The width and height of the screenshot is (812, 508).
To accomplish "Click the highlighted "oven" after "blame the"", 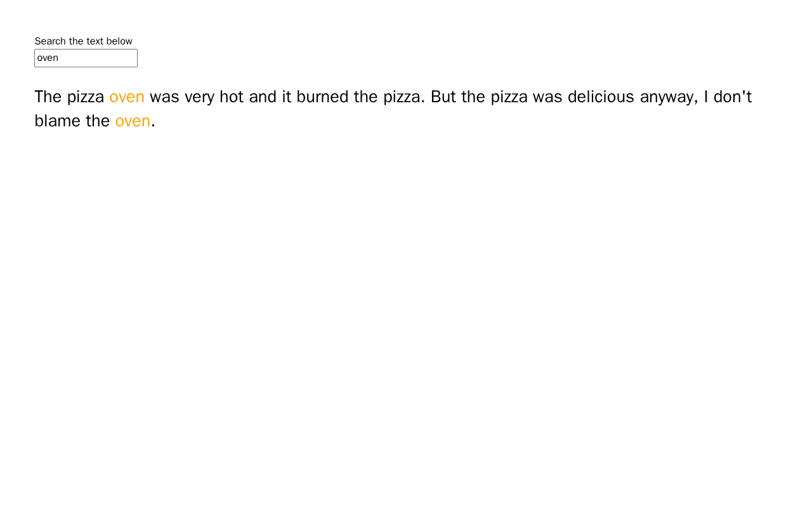I will pyautogui.click(x=133, y=121).
